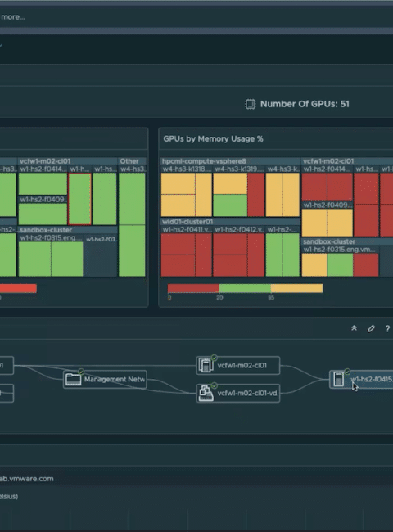
Task: Click w1-hs2-f0315.eng.vm label in Memory Usage heatmap
Action: 340,250
